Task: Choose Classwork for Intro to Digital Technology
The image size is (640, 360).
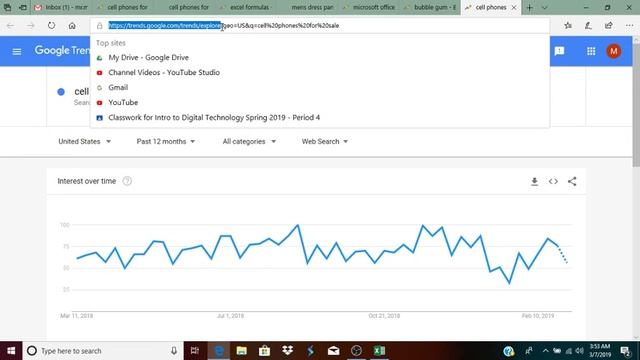Action: click(x=320, y=118)
